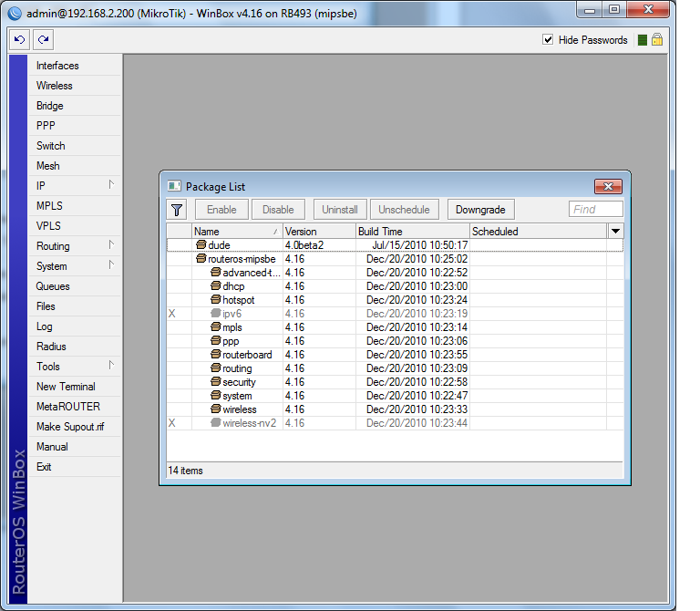Screen dimensions: 700x611
Task: Toggle the Hide Passwords checkbox
Action: point(548,40)
